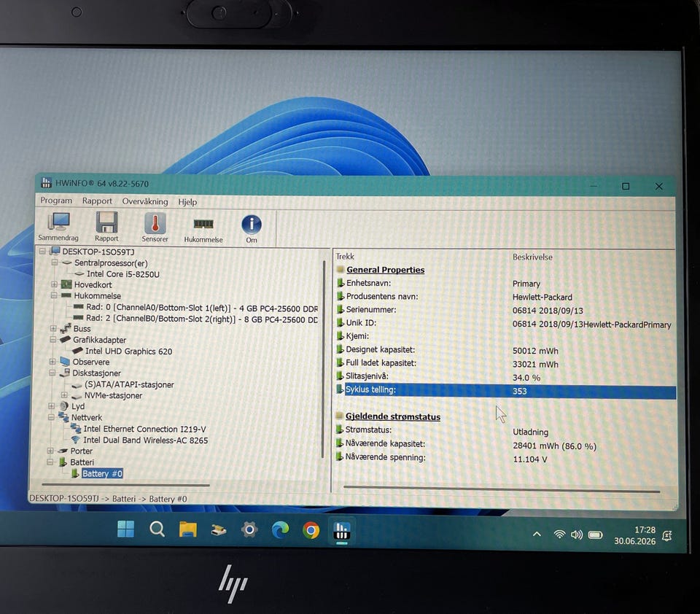The width and height of the screenshot is (700, 614).
Task: Select the Syklus telling row
Action: tap(505, 391)
